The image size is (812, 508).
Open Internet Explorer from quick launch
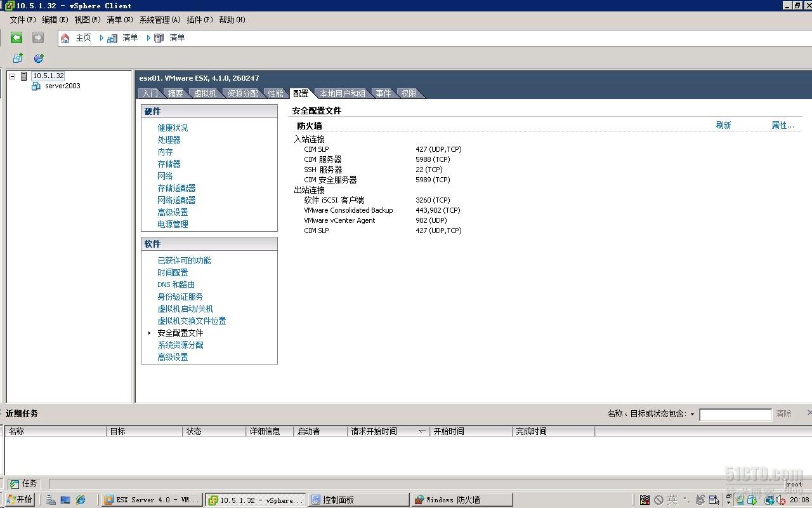(81, 500)
